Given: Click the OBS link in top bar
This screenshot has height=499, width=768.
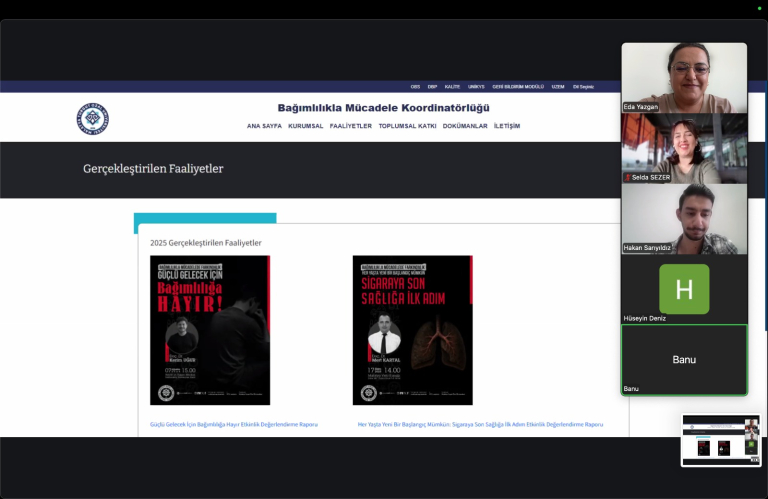Looking at the screenshot, I should point(415,87).
